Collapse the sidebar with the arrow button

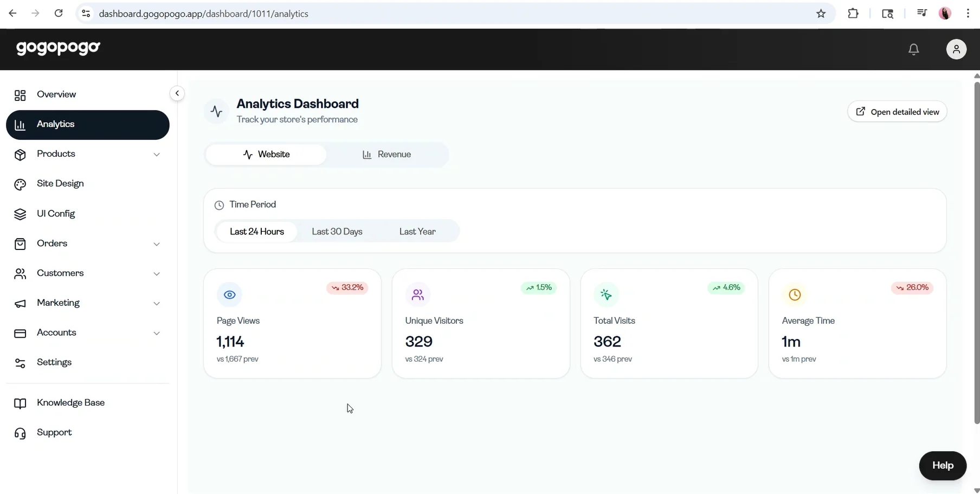(x=177, y=93)
